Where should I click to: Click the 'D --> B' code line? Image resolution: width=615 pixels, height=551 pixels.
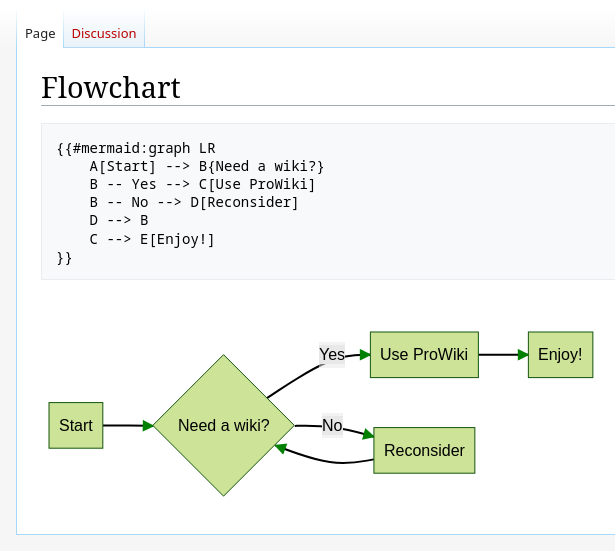(119, 220)
